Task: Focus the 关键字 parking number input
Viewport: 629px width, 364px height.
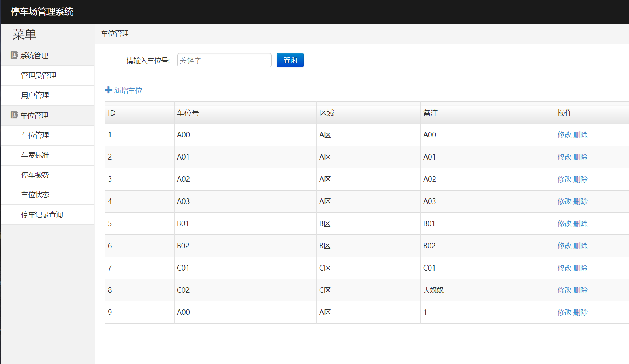Action: point(224,60)
